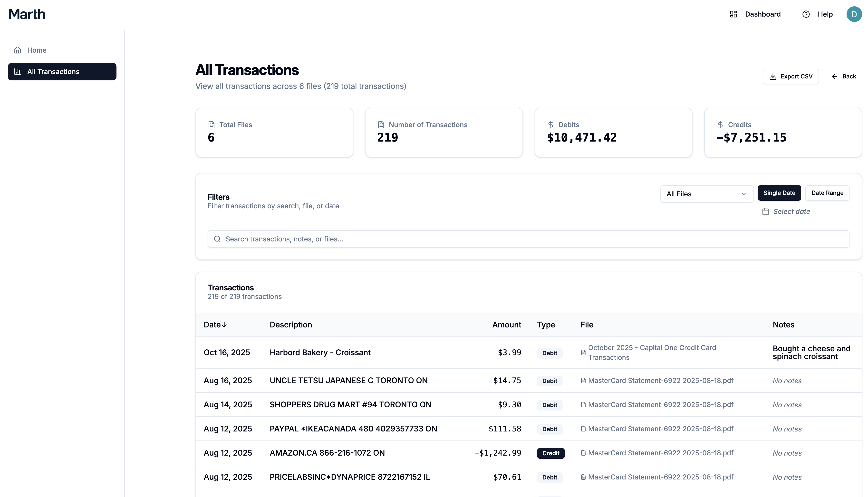Click Select date to pick a date
The width and height of the screenshot is (868, 497).
791,212
